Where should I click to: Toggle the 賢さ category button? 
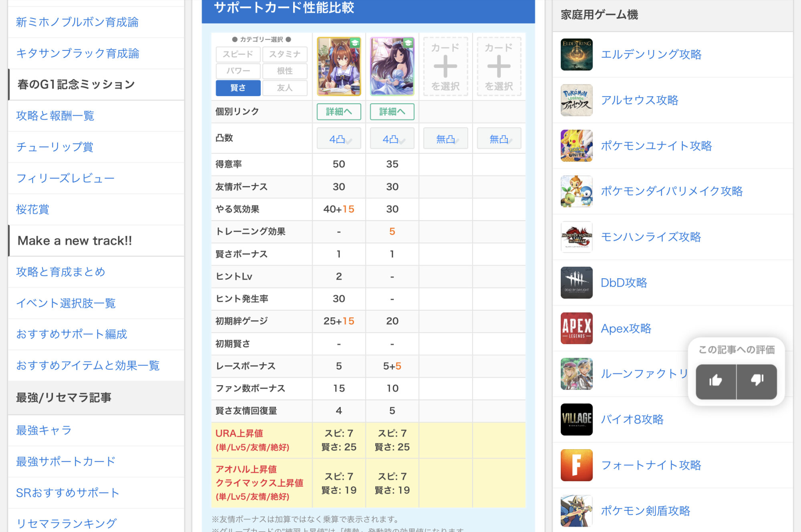click(x=238, y=88)
